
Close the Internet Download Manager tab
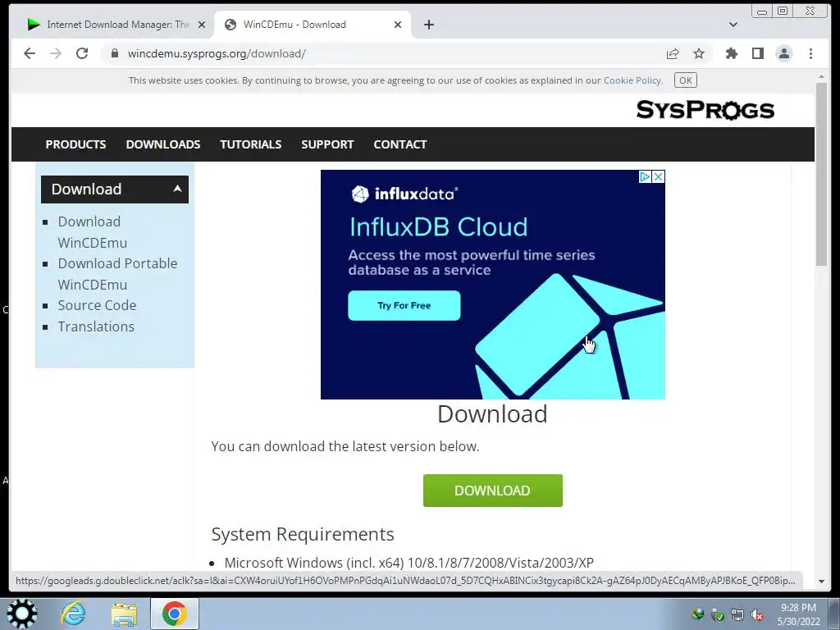[x=202, y=25]
